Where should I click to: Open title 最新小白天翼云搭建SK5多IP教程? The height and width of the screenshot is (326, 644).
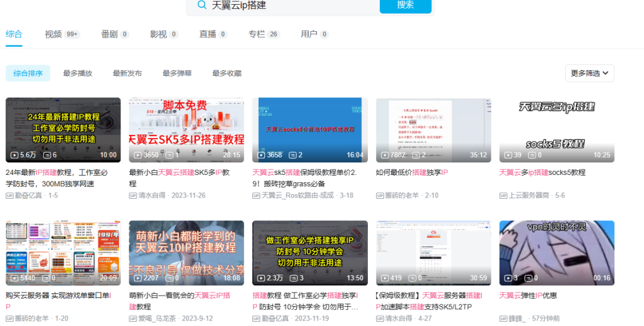[x=179, y=178]
